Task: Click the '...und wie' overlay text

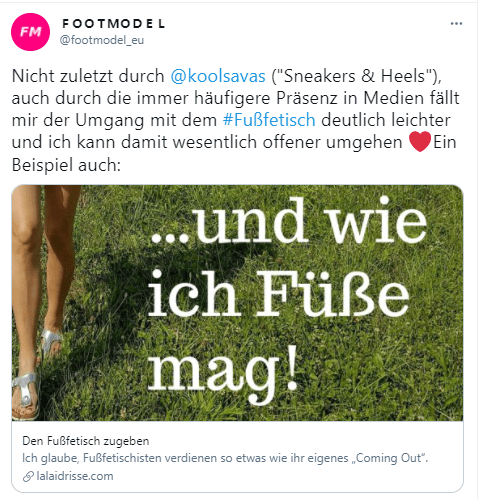Action: point(289,221)
